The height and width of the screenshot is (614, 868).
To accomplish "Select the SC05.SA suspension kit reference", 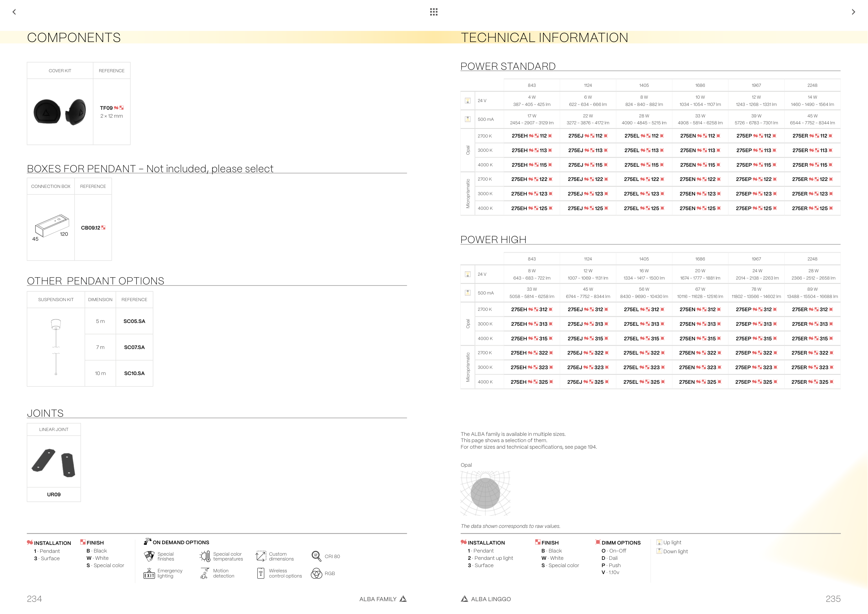I will (134, 321).
